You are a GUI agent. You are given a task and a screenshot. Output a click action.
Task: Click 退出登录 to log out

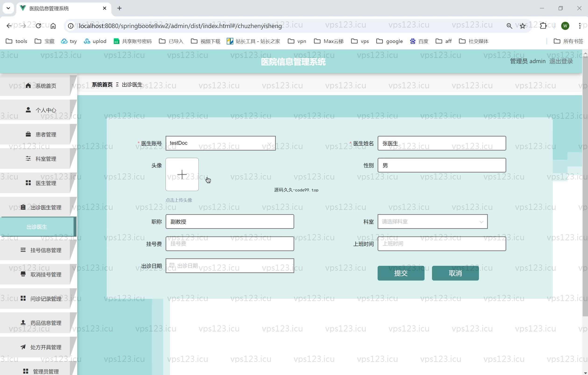561,61
